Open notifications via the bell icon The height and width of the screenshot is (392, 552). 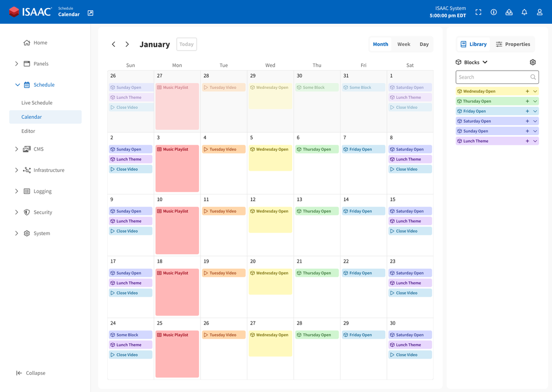tap(524, 11)
